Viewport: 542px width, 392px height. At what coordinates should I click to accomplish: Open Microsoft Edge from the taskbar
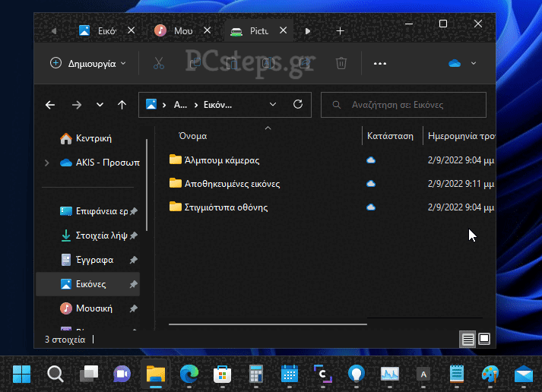189,374
